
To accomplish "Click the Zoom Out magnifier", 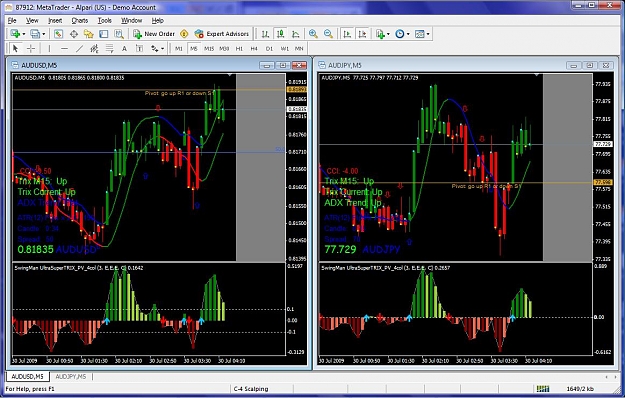I will click(328, 34).
